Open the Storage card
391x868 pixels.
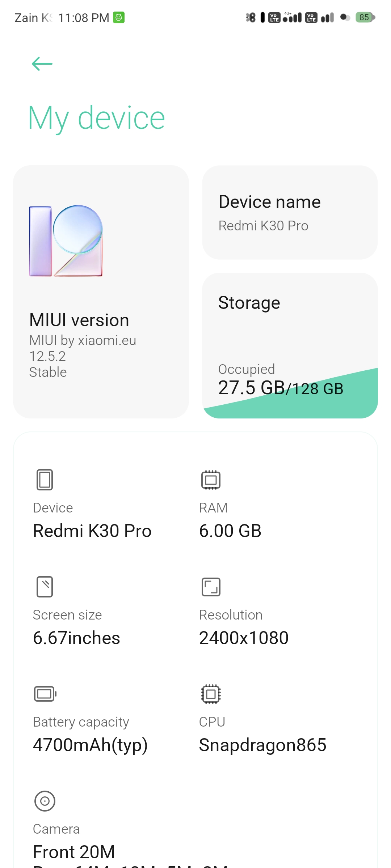point(290,325)
